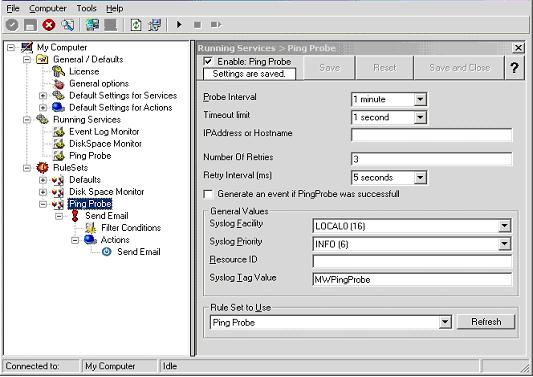Click the Save button
The width and height of the screenshot is (533, 377).
point(329,68)
